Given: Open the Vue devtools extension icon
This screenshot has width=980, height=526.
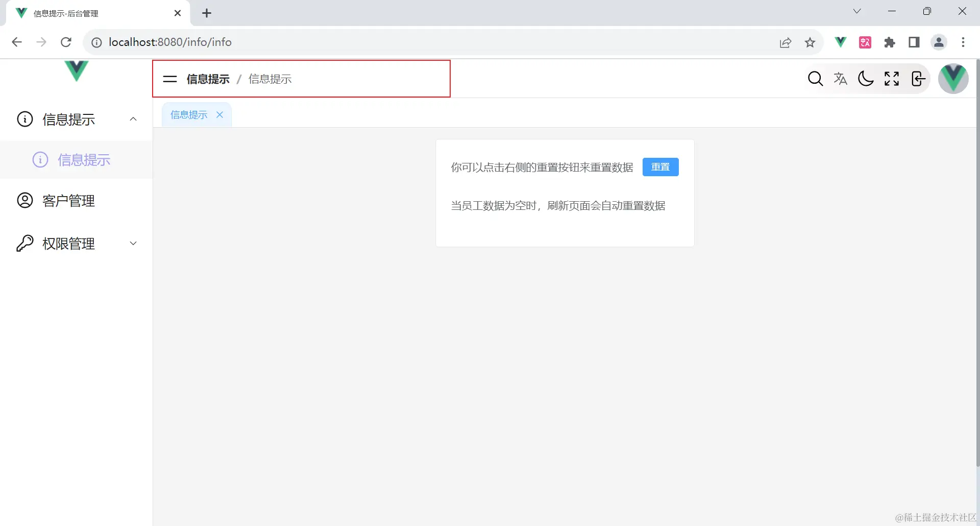Looking at the screenshot, I should coord(840,42).
